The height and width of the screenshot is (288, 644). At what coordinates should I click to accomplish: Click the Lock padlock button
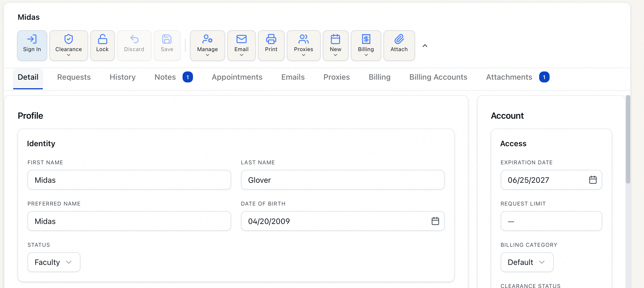coord(102,45)
